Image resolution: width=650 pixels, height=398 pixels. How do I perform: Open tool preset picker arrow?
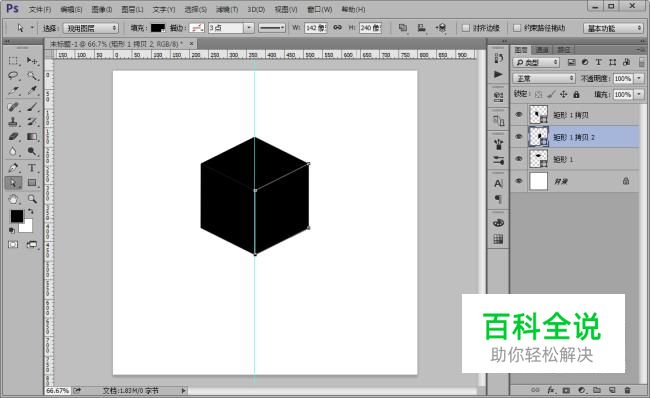[32, 28]
